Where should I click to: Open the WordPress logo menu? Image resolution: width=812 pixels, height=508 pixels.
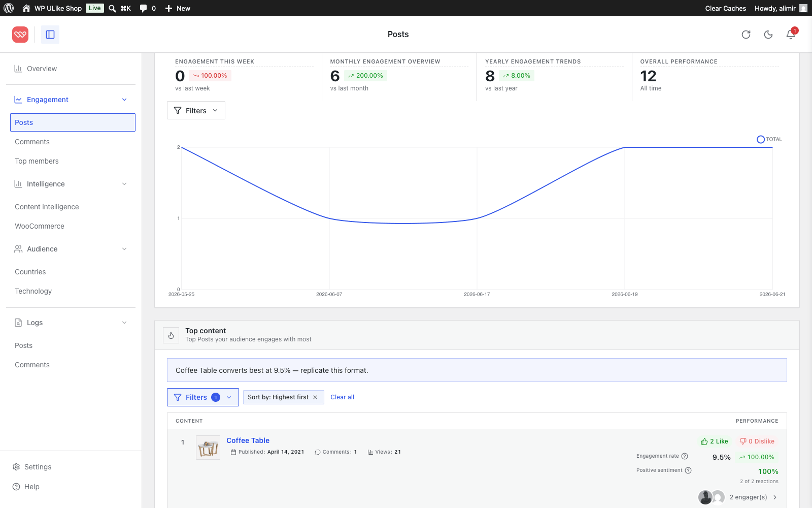click(9, 8)
